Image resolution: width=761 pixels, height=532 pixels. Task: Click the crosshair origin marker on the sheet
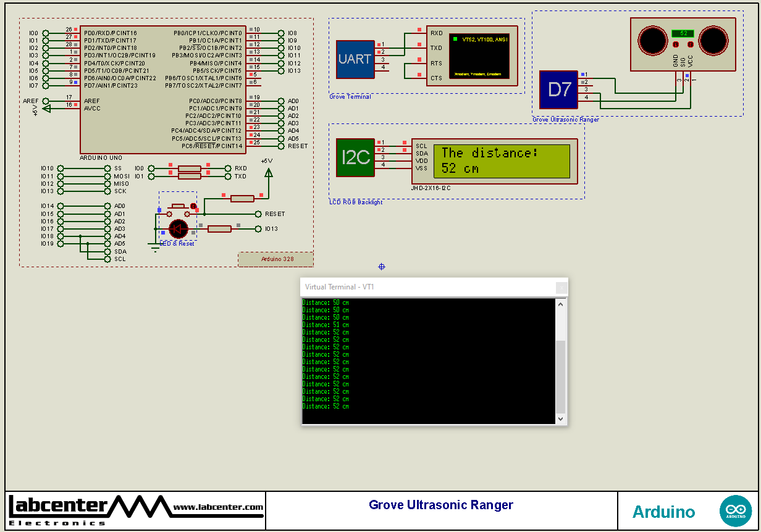pyautogui.click(x=381, y=267)
